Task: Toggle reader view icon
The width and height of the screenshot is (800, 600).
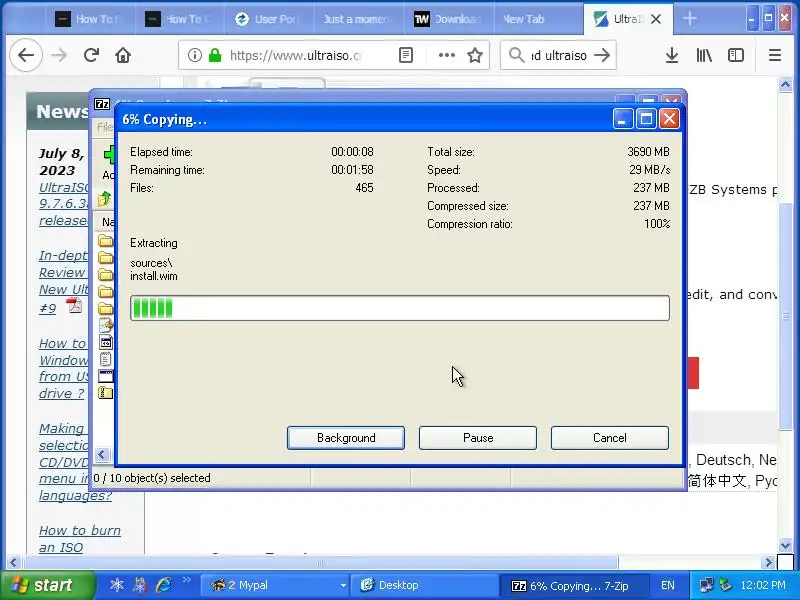Action: coord(406,55)
